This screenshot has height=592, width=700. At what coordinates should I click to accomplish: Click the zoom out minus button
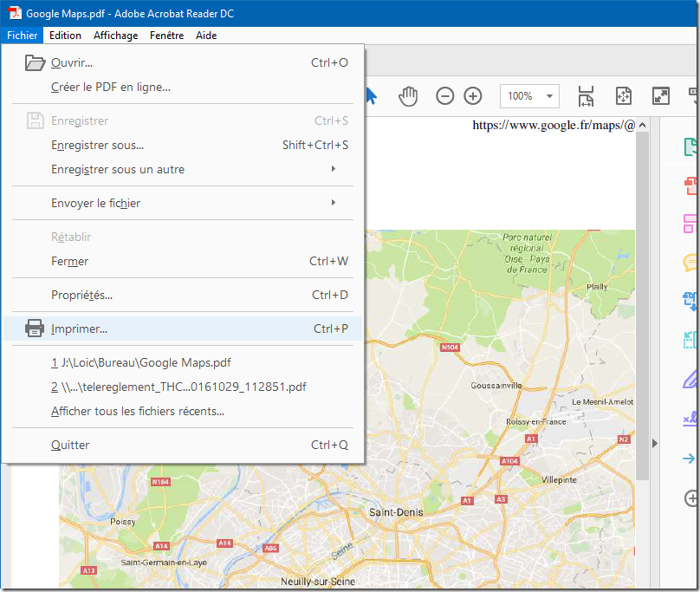pyautogui.click(x=445, y=96)
